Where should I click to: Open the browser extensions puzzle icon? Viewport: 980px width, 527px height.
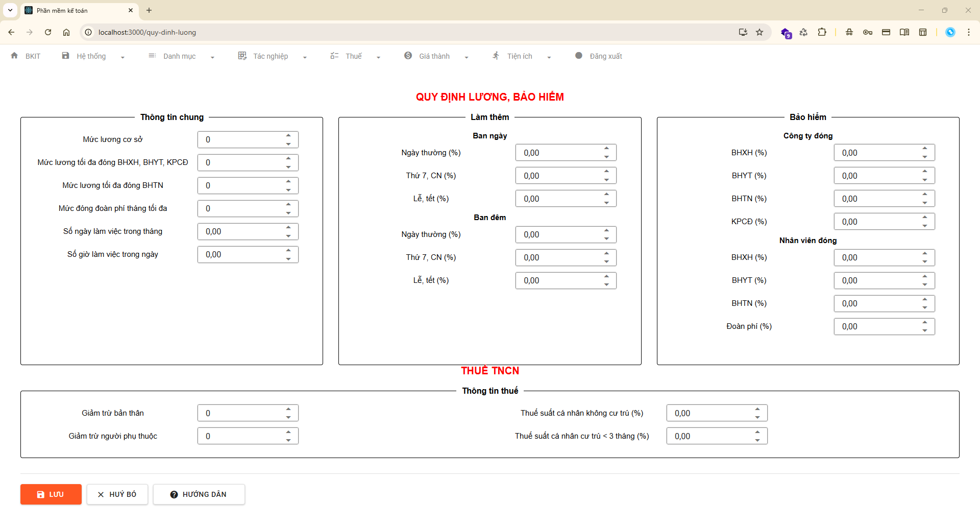click(822, 32)
